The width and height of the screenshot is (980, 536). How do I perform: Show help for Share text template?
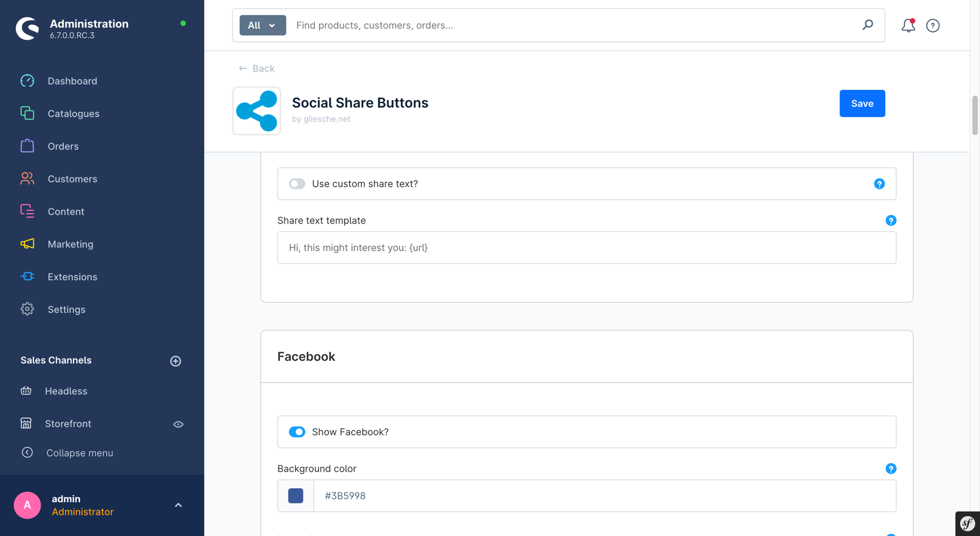point(891,220)
